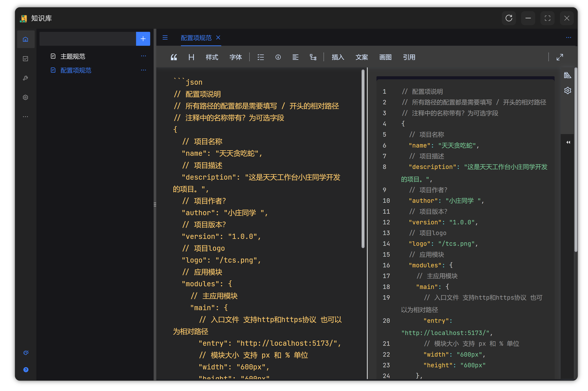Insert a tree structure icon
Image resolution: width=588 pixels, height=391 pixels.
(x=313, y=57)
